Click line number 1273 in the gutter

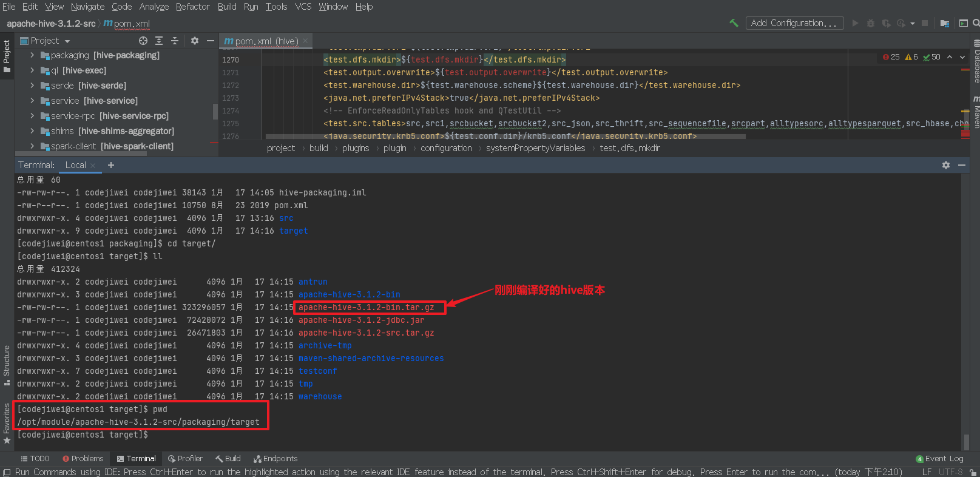[x=231, y=98]
